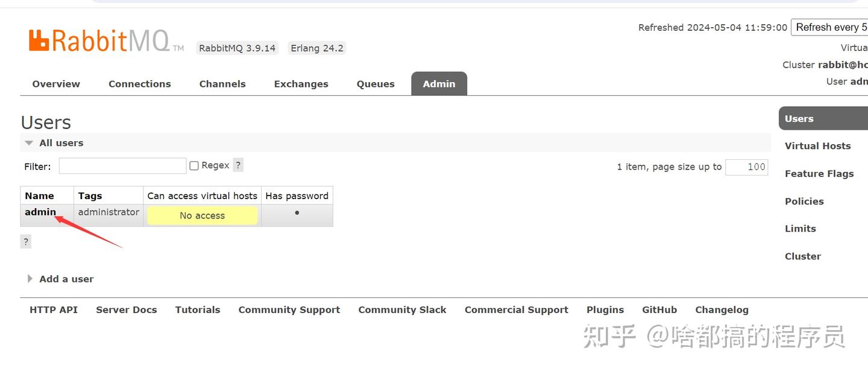The height and width of the screenshot is (371, 868).
Task: Open the Refresh interval dropdown
Action: (x=831, y=27)
